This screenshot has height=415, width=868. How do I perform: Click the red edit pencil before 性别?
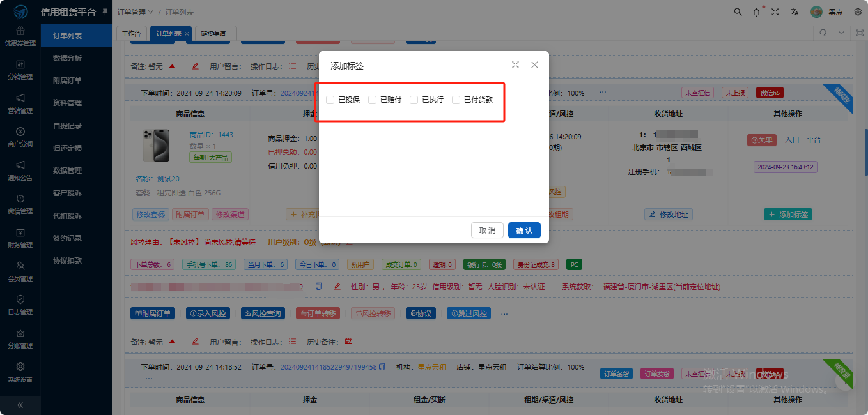(337, 287)
